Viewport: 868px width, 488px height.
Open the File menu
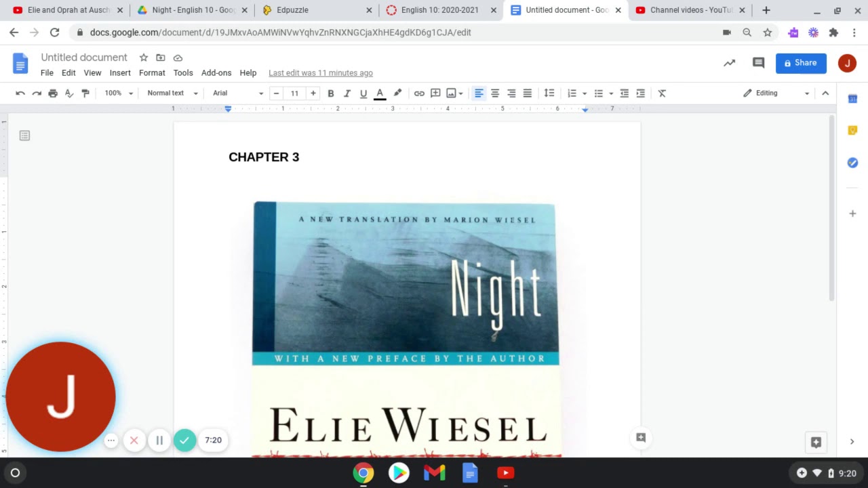(47, 73)
